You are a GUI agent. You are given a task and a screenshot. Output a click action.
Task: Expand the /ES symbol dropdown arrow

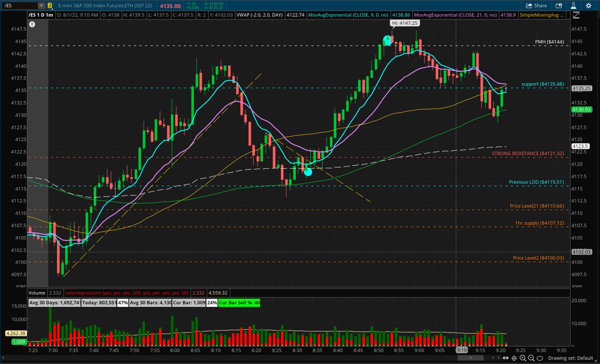click(x=41, y=5)
